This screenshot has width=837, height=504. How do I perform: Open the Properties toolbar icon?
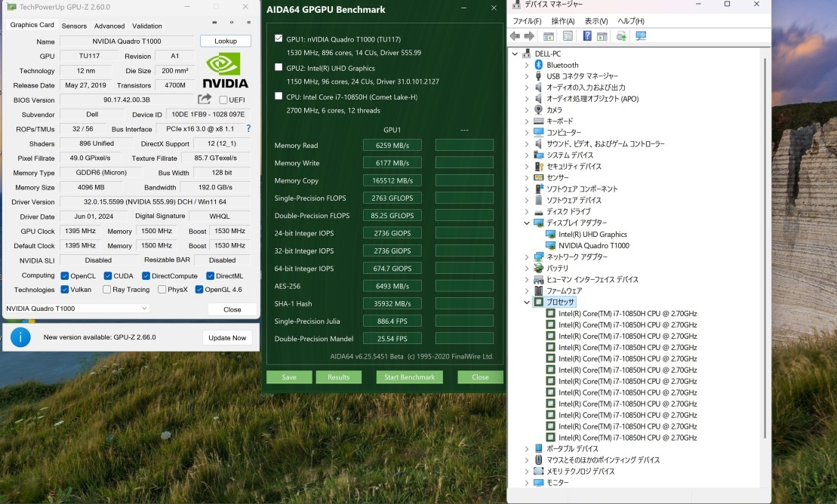(x=568, y=35)
